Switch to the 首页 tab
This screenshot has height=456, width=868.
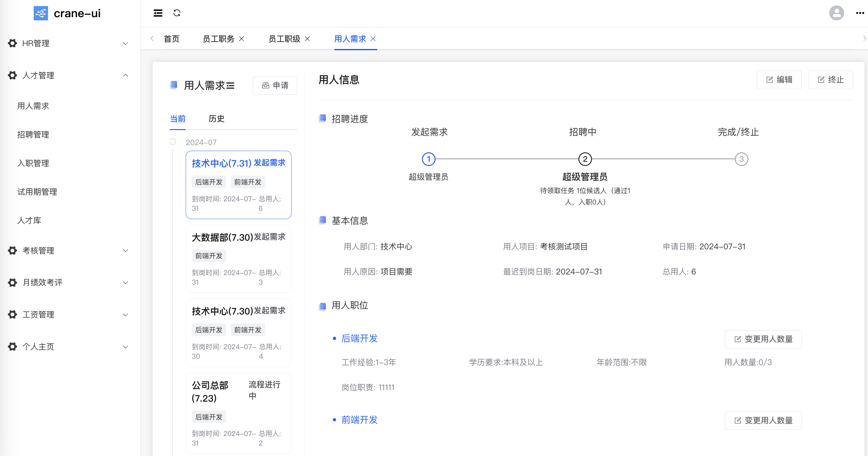tap(171, 39)
